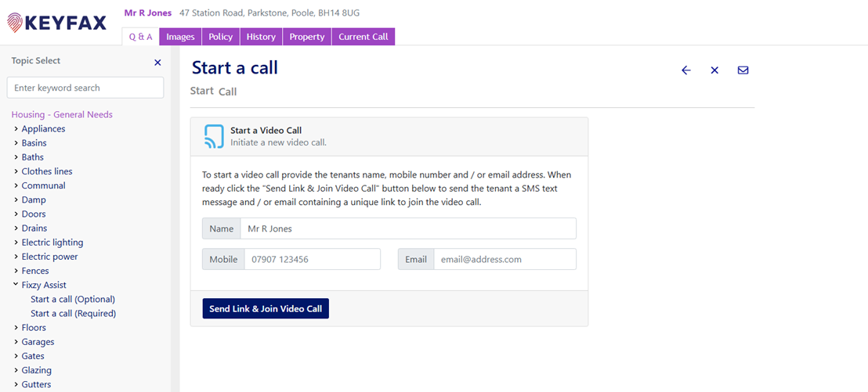Go to the Current Call tab
This screenshot has height=392, width=868.
363,37
